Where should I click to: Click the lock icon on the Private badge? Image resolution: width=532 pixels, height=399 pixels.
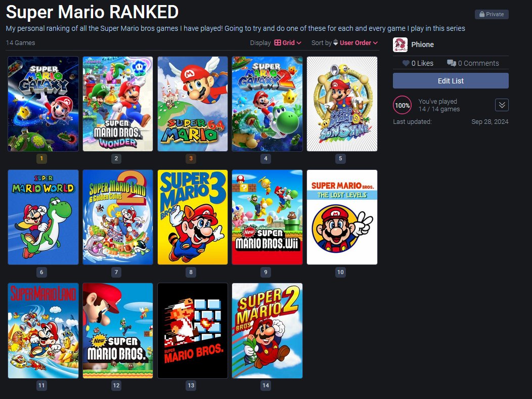coord(481,14)
